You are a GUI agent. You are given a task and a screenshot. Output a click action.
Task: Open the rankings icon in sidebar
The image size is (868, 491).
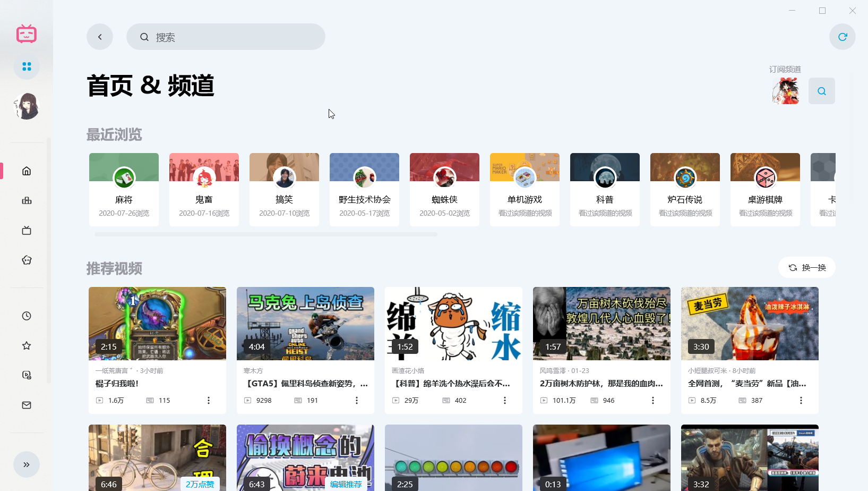coord(27,201)
